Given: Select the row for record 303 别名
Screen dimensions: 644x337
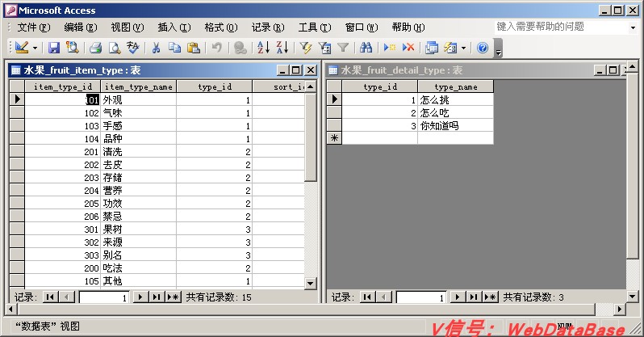Looking at the screenshot, I should [17, 255].
